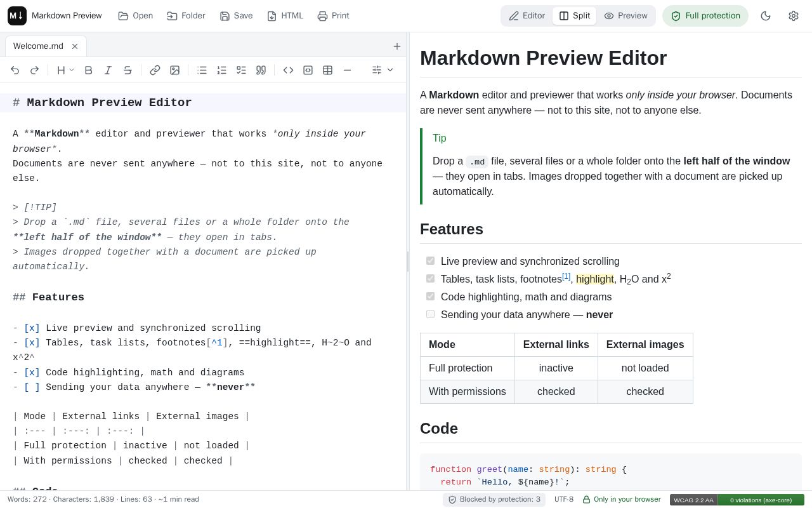Open a folder with the Folder button
This screenshot has height=508, width=812.
(x=186, y=16)
